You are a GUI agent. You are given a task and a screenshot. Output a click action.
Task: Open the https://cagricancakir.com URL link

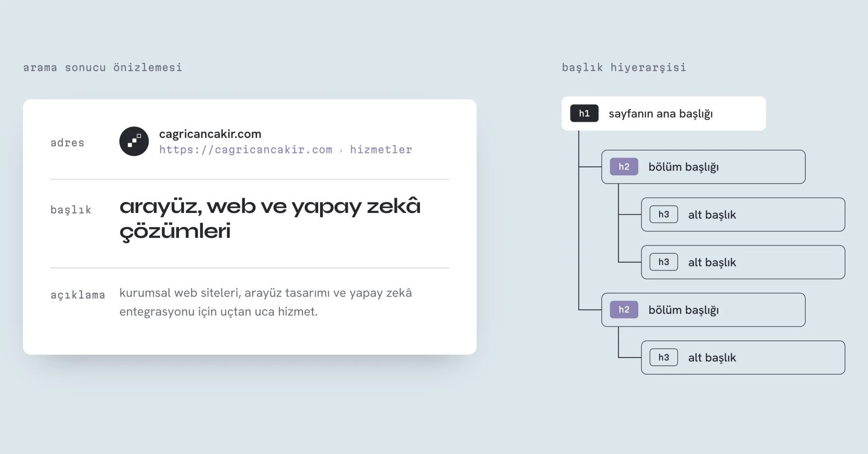pyautogui.click(x=245, y=150)
